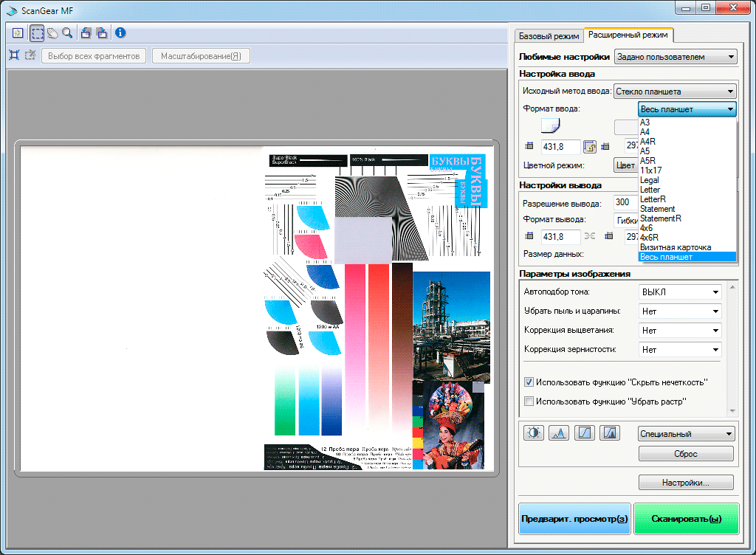Select Letter in the format dropdown list
The height and width of the screenshot is (555, 756).
pyautogui.click(x=650, y=190)
